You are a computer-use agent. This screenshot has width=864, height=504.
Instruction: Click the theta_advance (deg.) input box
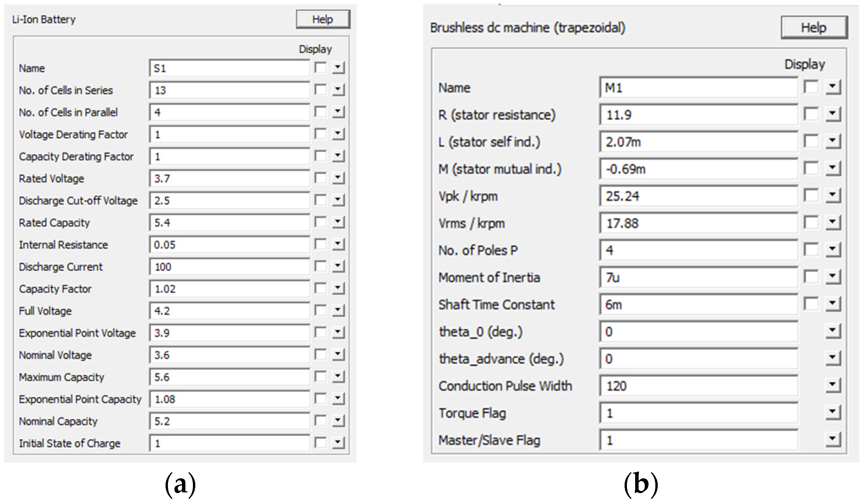click(698, 359)
